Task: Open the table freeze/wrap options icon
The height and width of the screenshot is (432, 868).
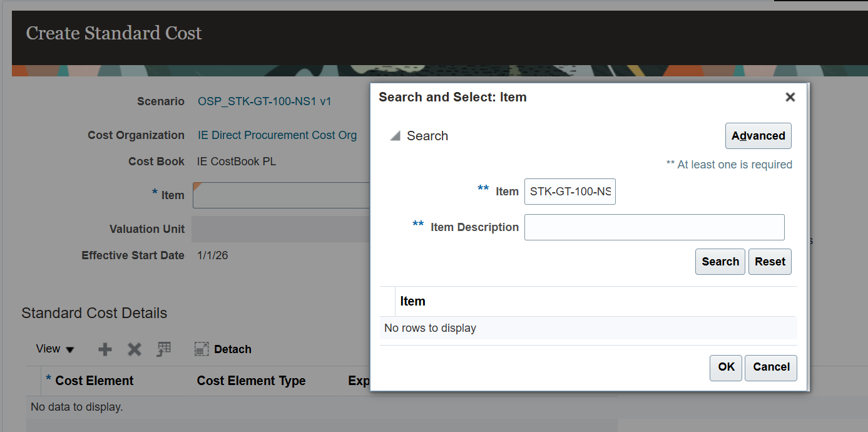Action: (164, 349)
